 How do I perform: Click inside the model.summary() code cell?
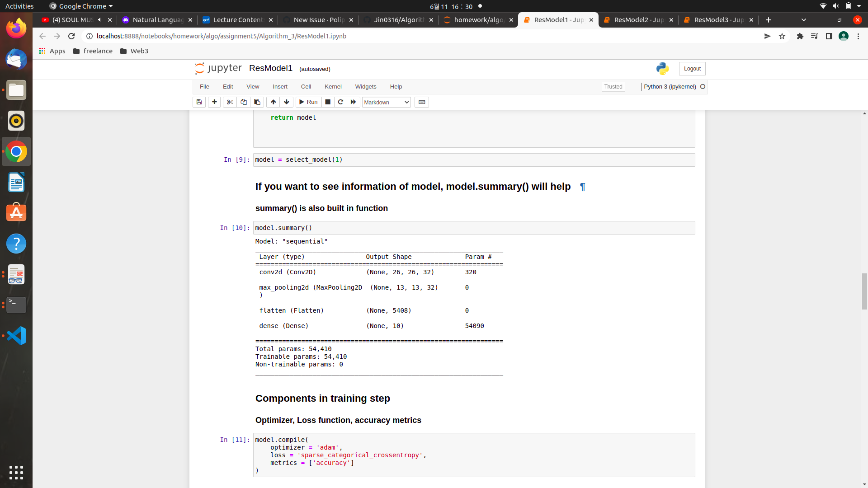click(x=473, y=228)
